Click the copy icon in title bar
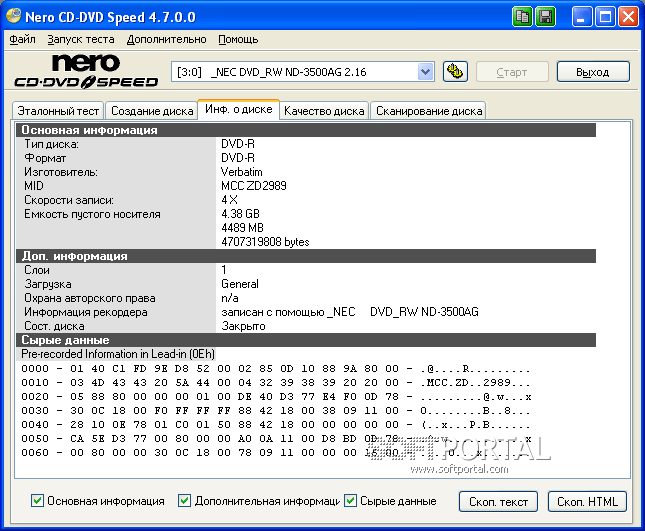Screen dimensions: 645x531 click(522, 17)
